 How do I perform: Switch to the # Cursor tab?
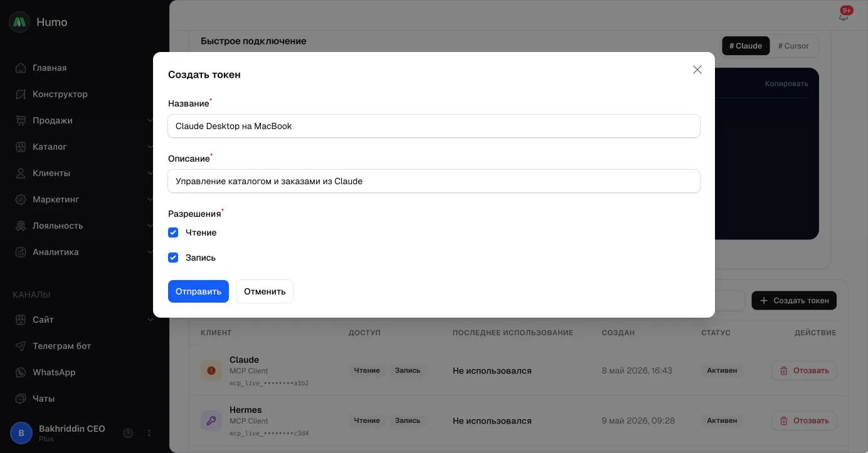[793, 46]
